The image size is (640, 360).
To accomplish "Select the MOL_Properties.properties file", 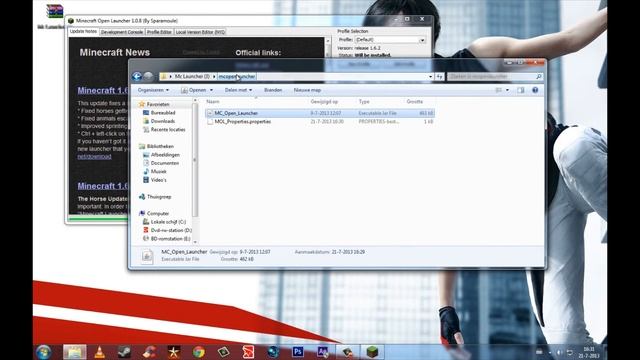I will tap(320, 122).
